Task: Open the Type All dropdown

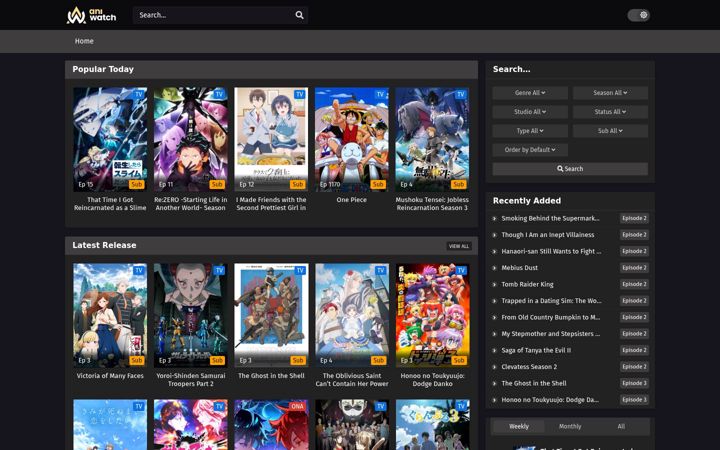Action: (530, 131)
